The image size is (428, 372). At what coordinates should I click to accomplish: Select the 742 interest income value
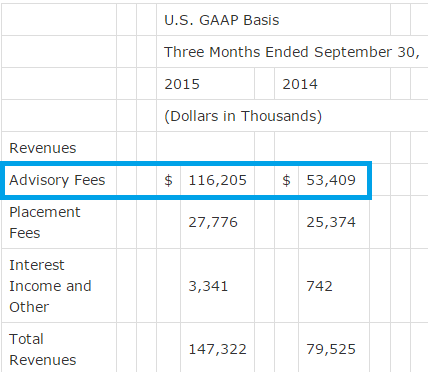(319, 286)
